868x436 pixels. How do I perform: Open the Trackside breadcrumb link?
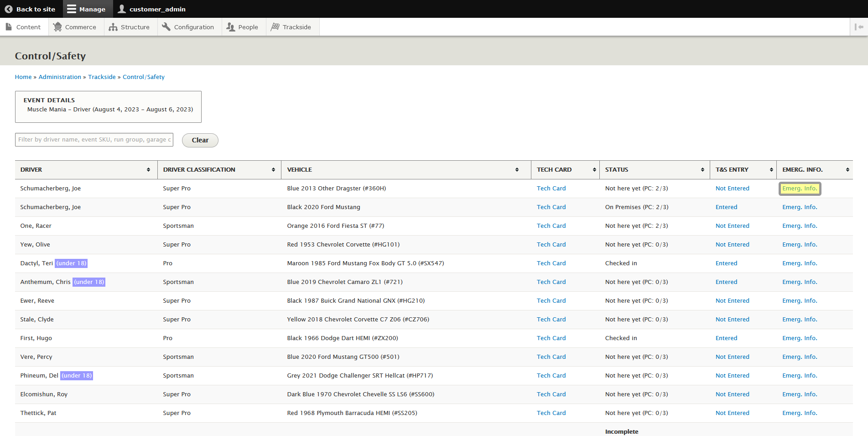tap(102, 77)
